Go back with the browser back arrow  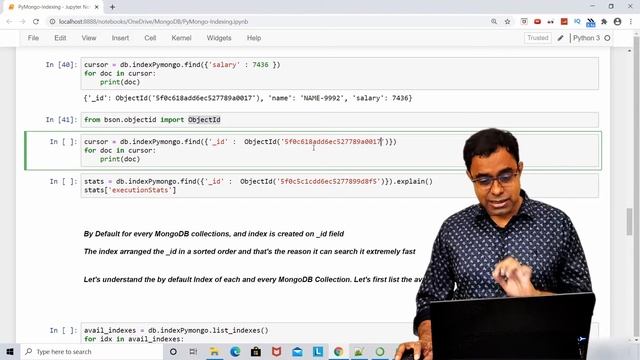9,22
